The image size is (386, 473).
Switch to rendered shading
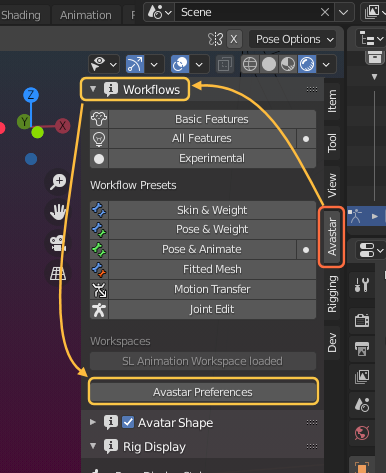pos(307,64)
